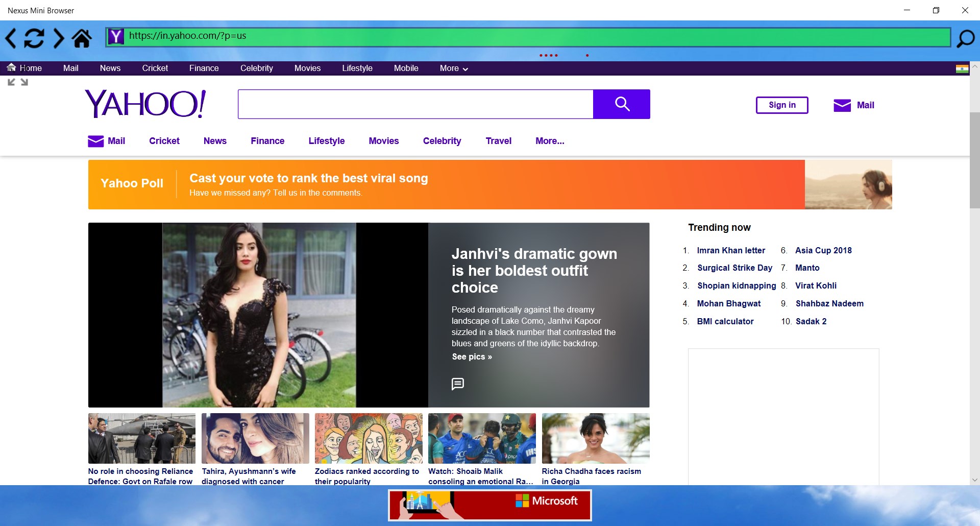980x526 pixels.
Task: Click the envelope icon in Yahoo navigation row
Action: click(95, 141)
